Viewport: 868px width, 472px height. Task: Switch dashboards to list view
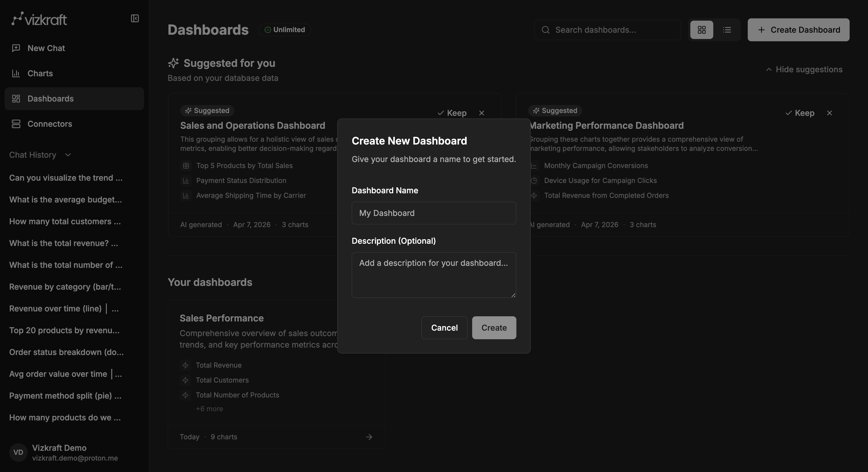coord(727,30)
